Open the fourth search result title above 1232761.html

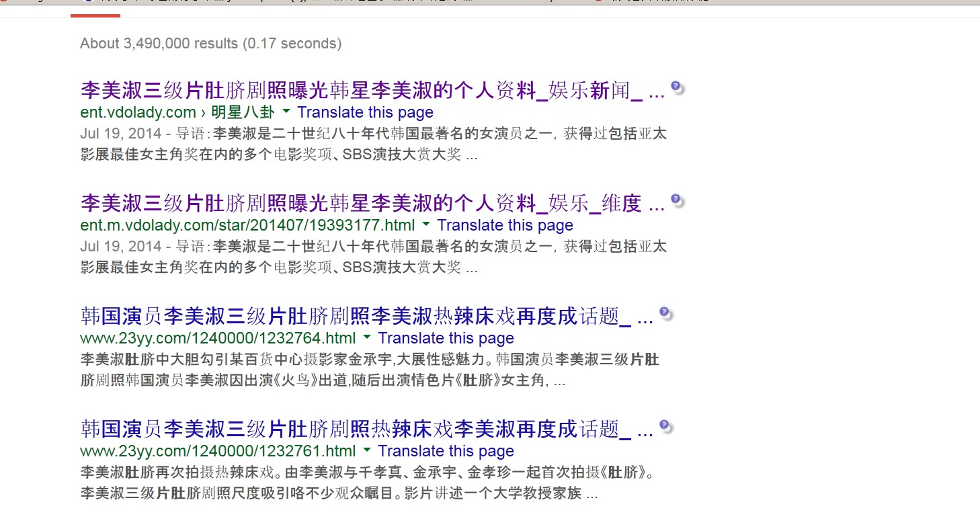click(366, 429)
